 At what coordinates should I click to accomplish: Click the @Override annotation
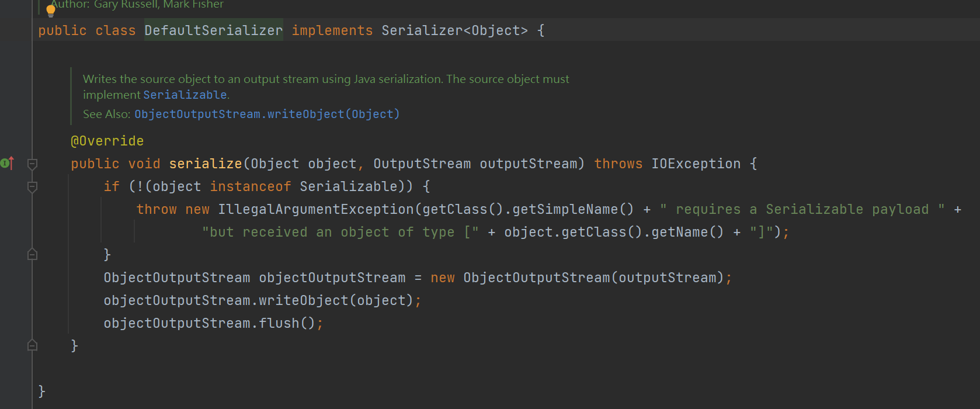click(107, 141)
